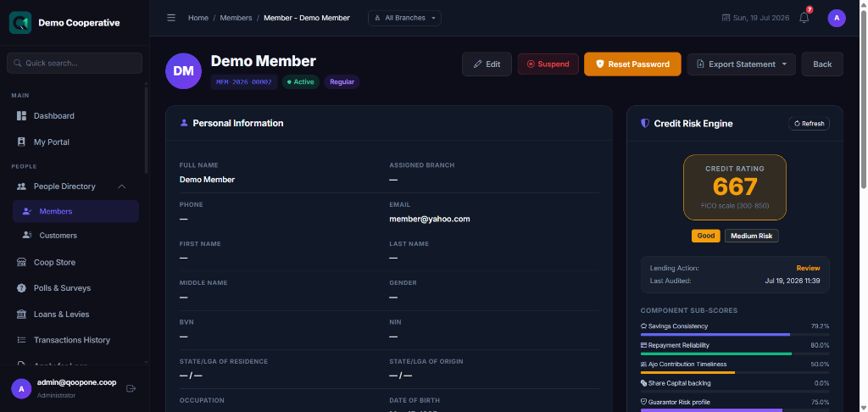Click the Reset Password button
The height and width of the screenshot is (412, 868).
(x=632, y=64)
